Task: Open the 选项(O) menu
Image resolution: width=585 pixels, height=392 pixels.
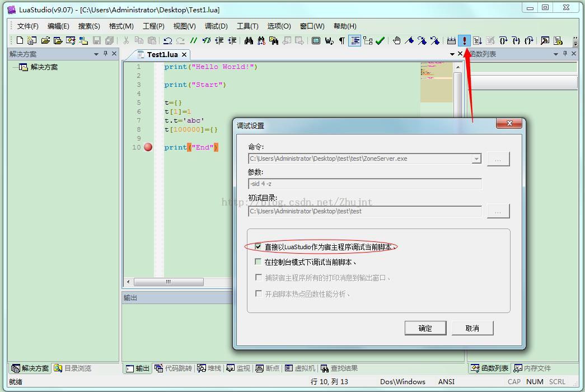Action: click(x=279, y=26)
